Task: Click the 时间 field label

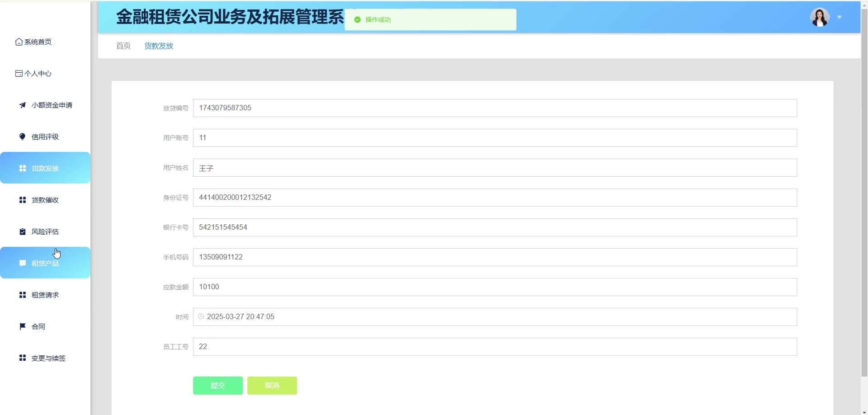Action: (182, 317)
